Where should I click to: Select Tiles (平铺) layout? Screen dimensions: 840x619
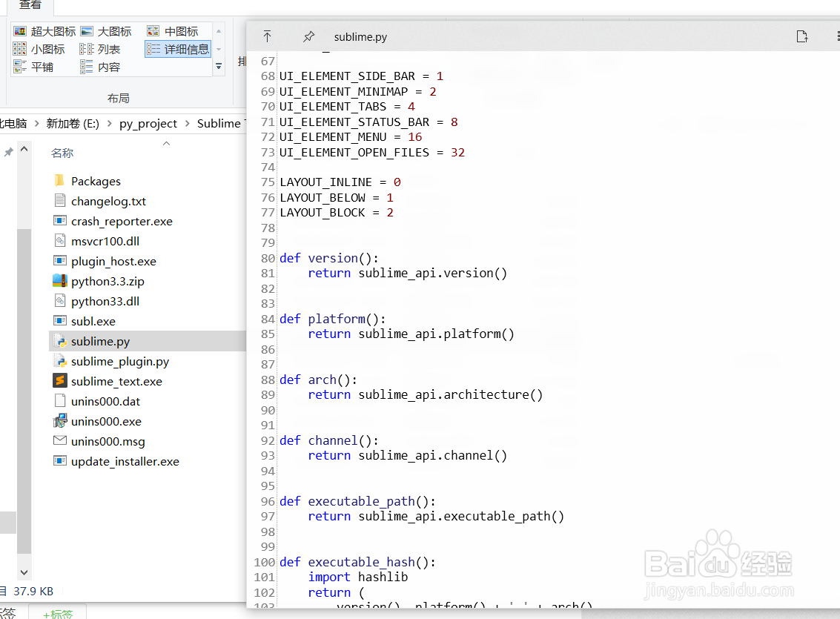coord(33,67)
